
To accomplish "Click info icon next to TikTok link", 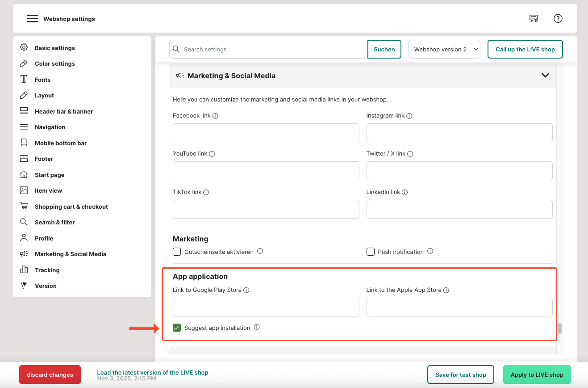I will [x=206, y=192].
